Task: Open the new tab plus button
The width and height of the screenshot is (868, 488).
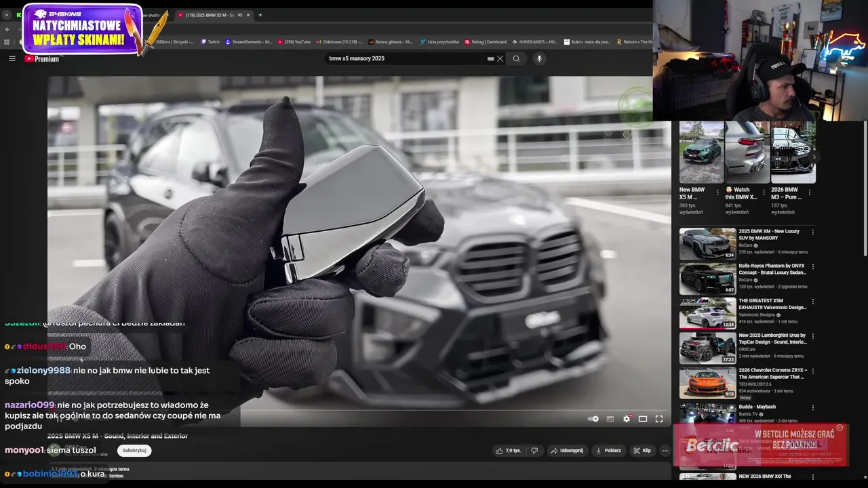Action: (260, 15)
